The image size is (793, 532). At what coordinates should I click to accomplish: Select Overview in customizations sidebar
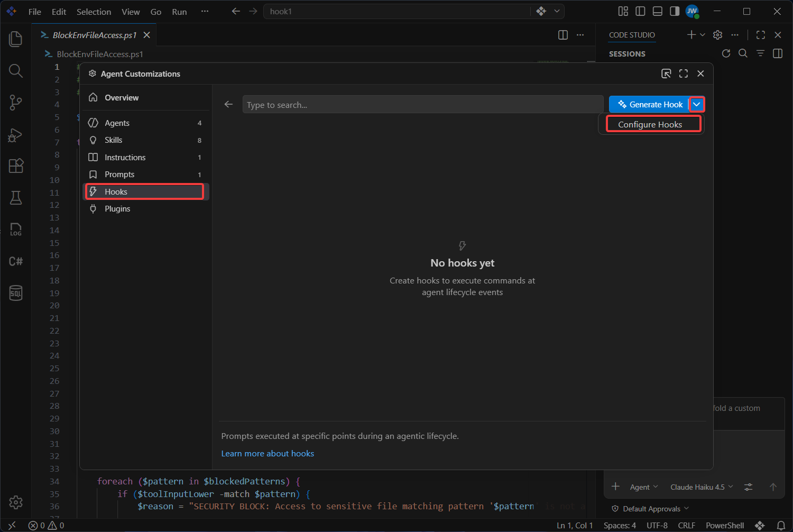(146, 97)
